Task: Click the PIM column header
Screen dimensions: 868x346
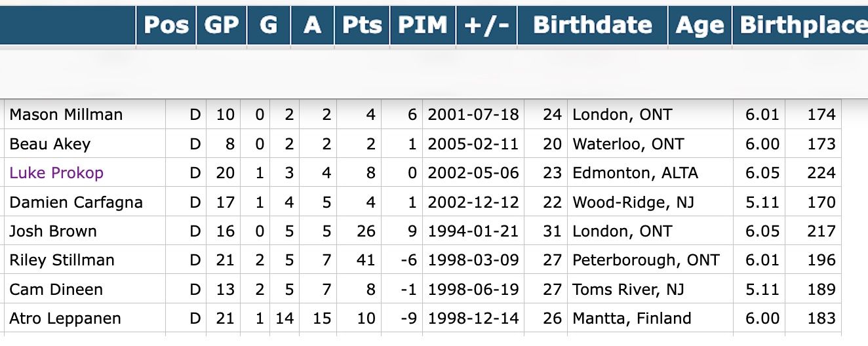Action: (423, 25)
